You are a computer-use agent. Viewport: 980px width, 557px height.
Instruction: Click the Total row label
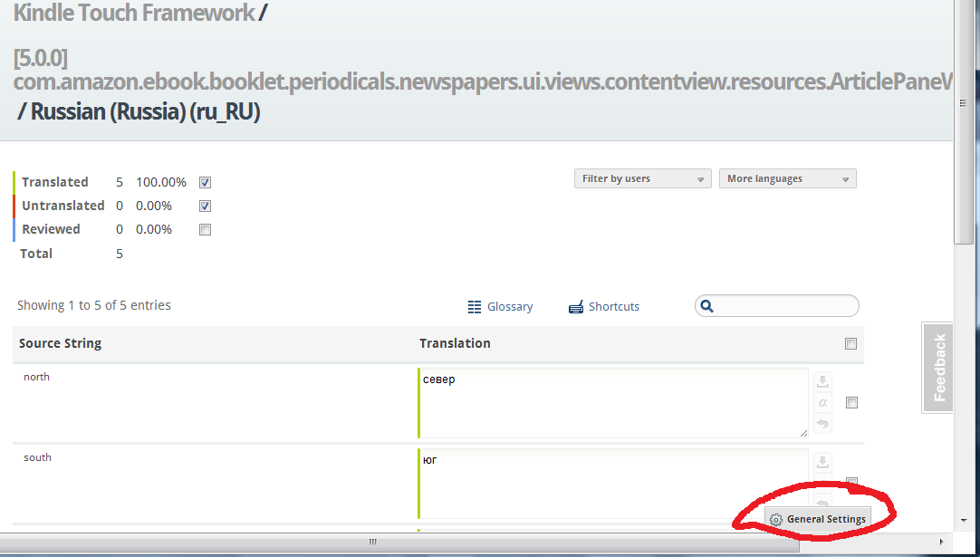(36, 254)
